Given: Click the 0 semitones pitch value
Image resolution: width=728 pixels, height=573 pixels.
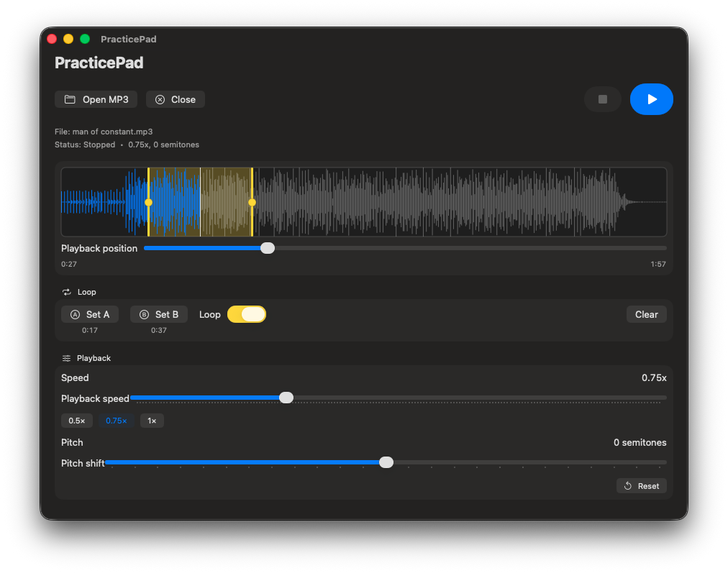Looking at the screenshot, I should point(640,443).
